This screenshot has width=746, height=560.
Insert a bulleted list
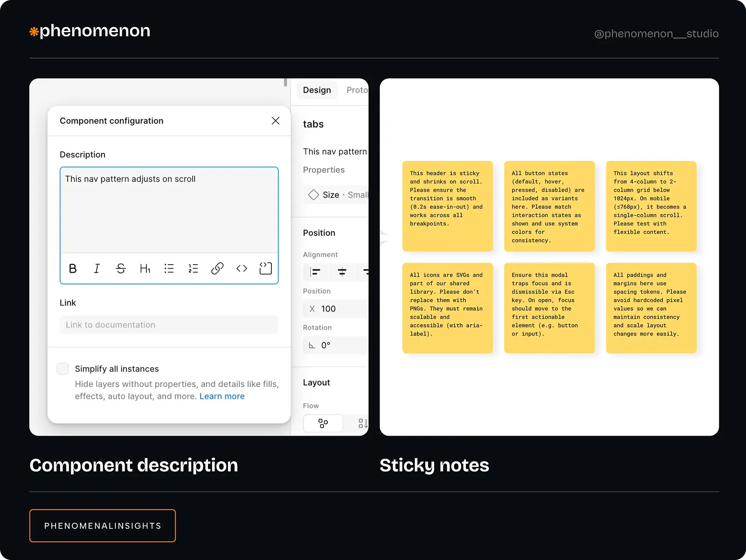[x=169, y=268]
